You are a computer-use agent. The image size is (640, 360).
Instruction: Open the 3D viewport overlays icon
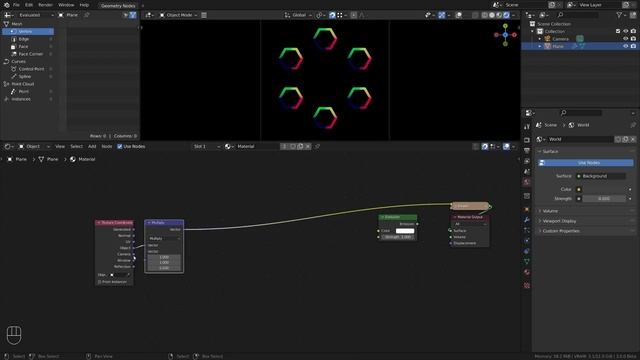(x=459, y=15)
